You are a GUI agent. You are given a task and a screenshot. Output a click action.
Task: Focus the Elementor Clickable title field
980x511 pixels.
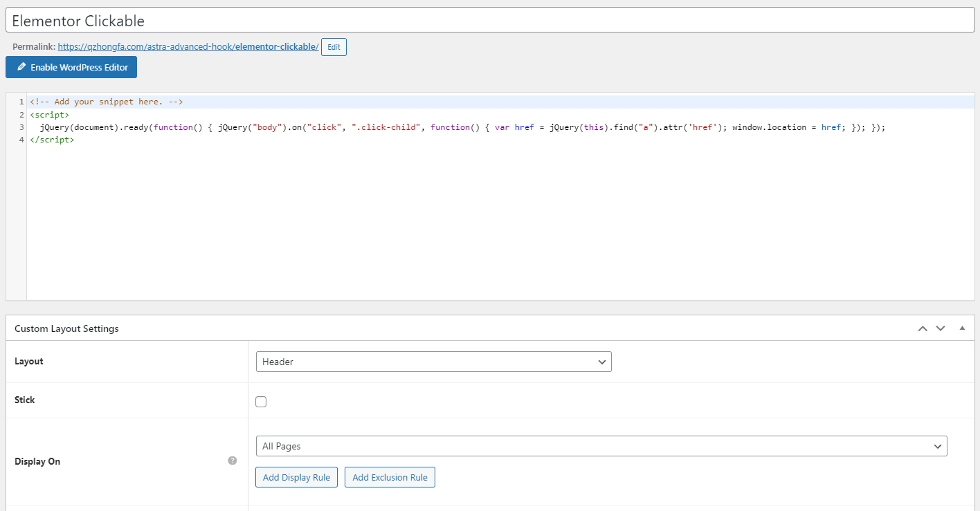(490, 21)
